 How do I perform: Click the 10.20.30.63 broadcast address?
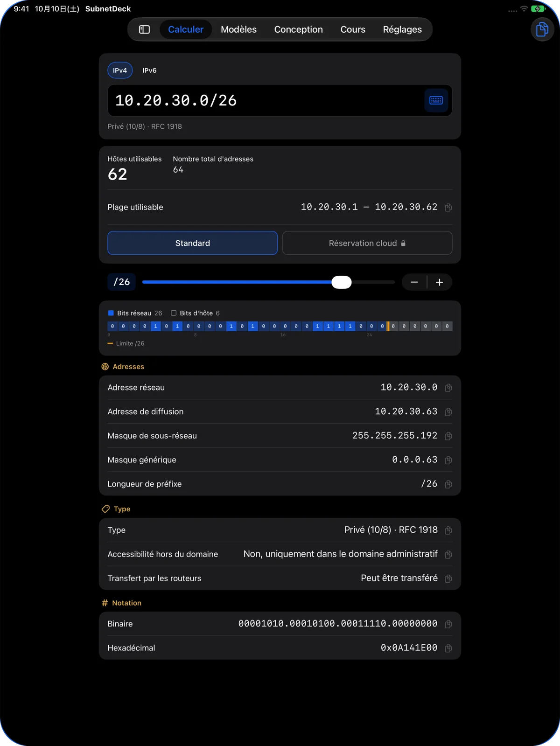[406, 411]
